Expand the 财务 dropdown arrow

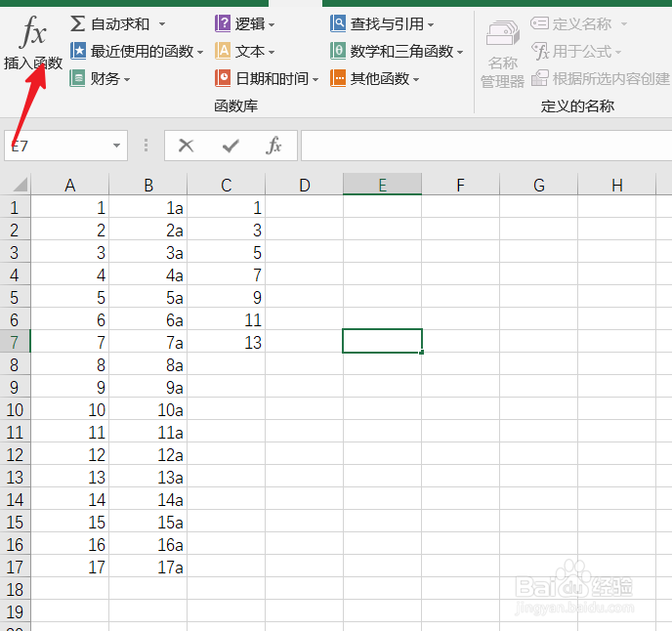pos(127,80)
